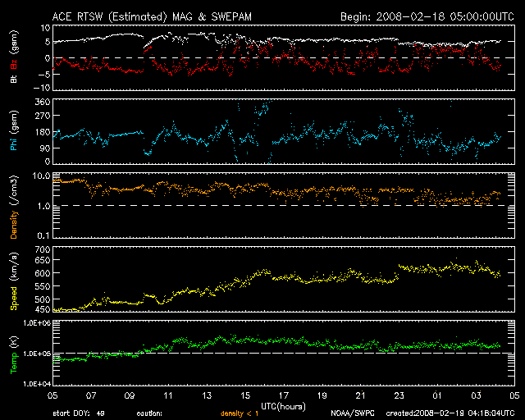Click the "1.0E+04" tick on the Temp axis

[x=36, y=383]
